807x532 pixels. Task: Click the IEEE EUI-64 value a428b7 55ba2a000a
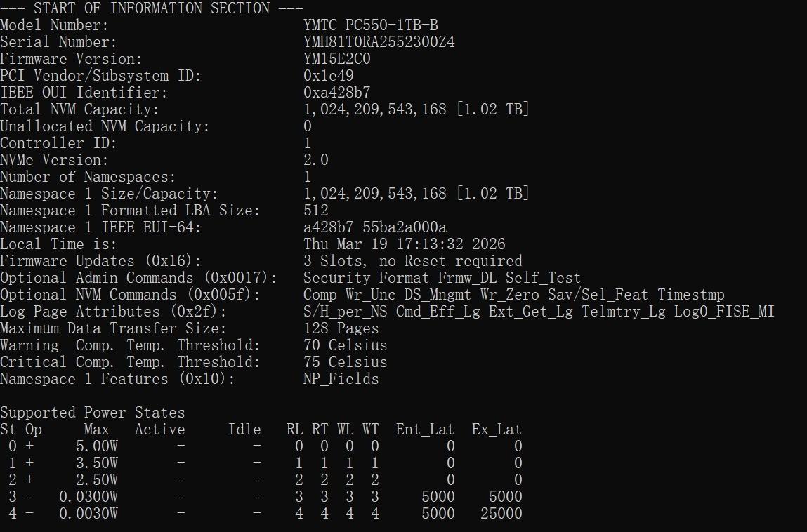[x=375, y=227]
